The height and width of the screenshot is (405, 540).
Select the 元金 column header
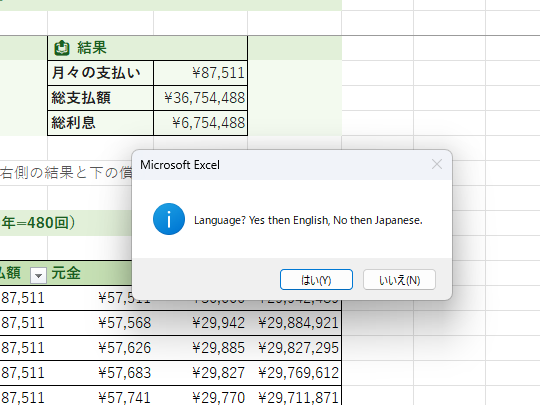[x=90, y=273]
